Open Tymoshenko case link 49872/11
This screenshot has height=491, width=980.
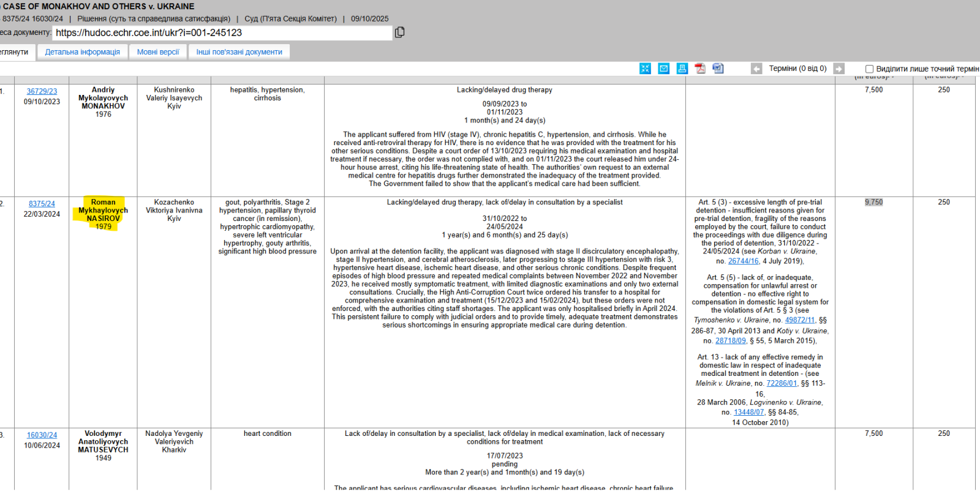(x=800, y=320)
